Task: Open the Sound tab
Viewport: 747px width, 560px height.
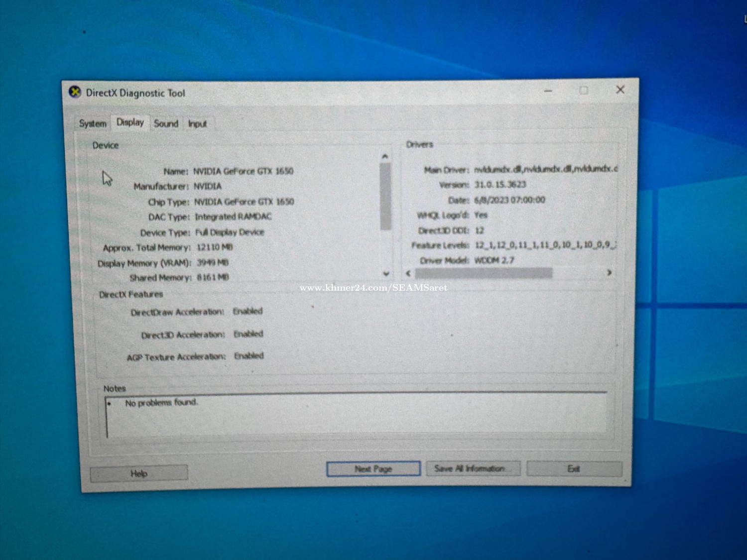Action: pos(166,123)
